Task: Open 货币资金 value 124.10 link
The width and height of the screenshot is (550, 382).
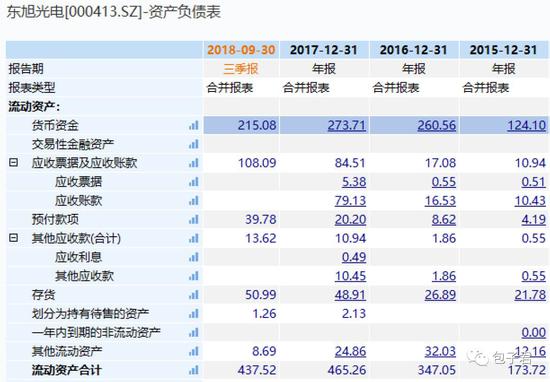Action: pos(526,125)
